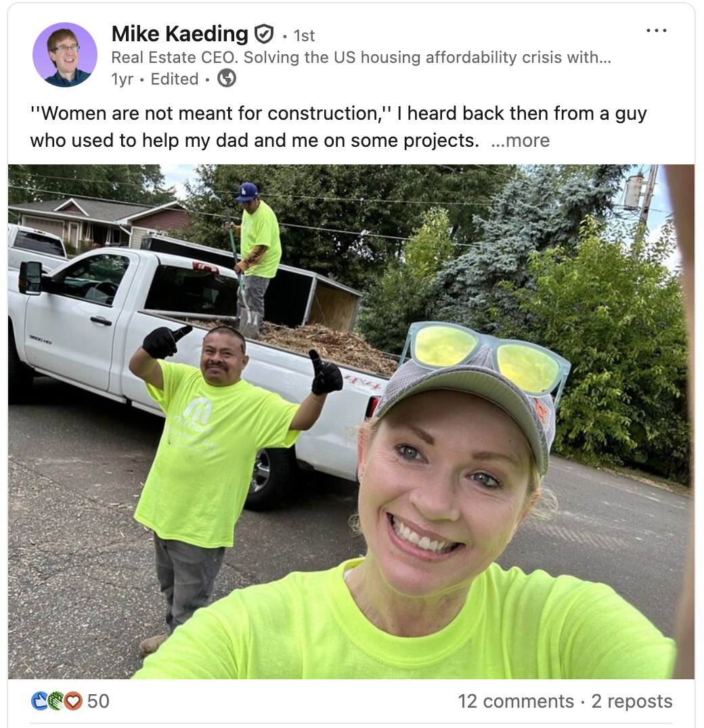The image size is (704, 728).
Task: Open Mike Kaeding's profile name link
Action: pos(179,33)
